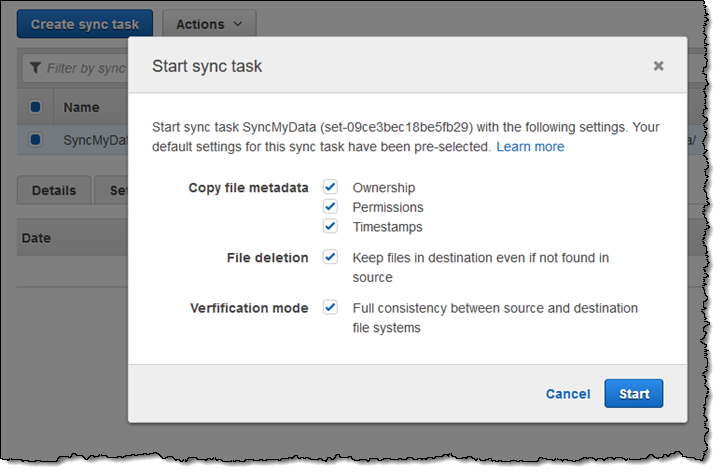The image size is (720, 472).
Task: Close the Start sync task dialog
Action: [x=658, y=66]
